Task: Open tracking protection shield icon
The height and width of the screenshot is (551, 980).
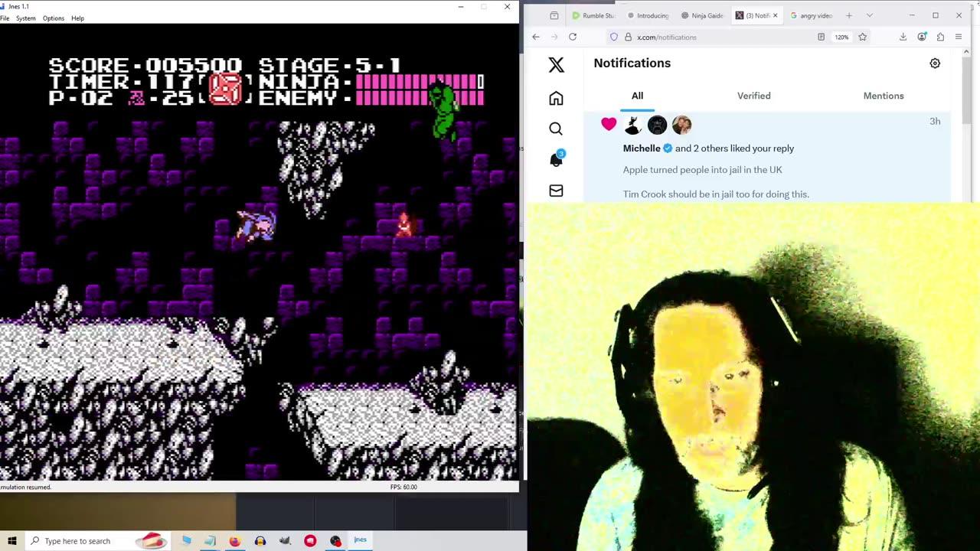Action: tap(613, 37)
